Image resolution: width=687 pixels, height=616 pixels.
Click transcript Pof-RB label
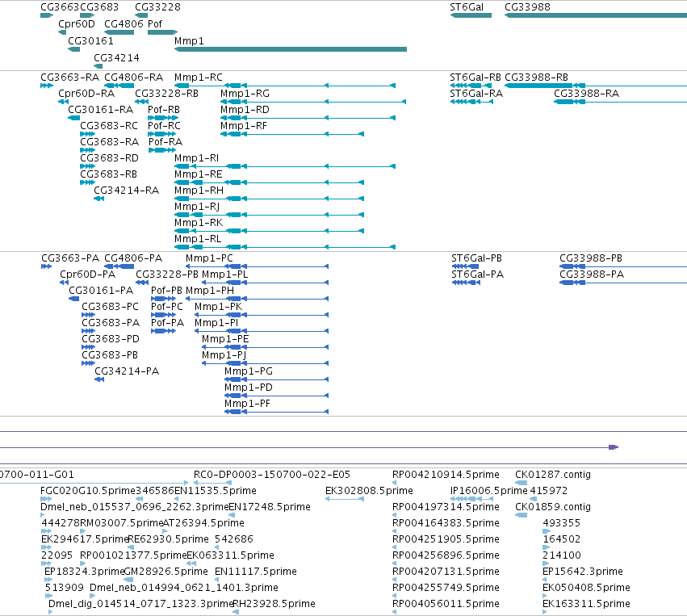[164, 110]
